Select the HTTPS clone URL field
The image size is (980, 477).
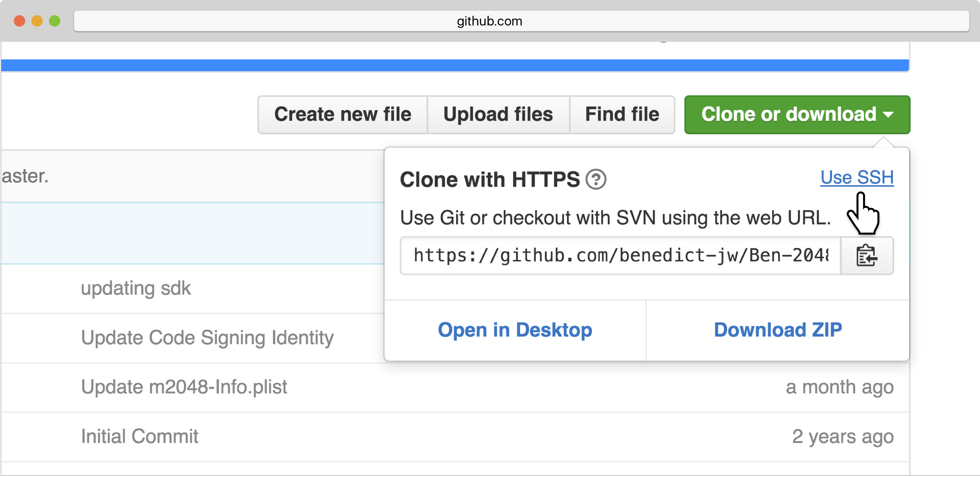[x=620, y=255]
